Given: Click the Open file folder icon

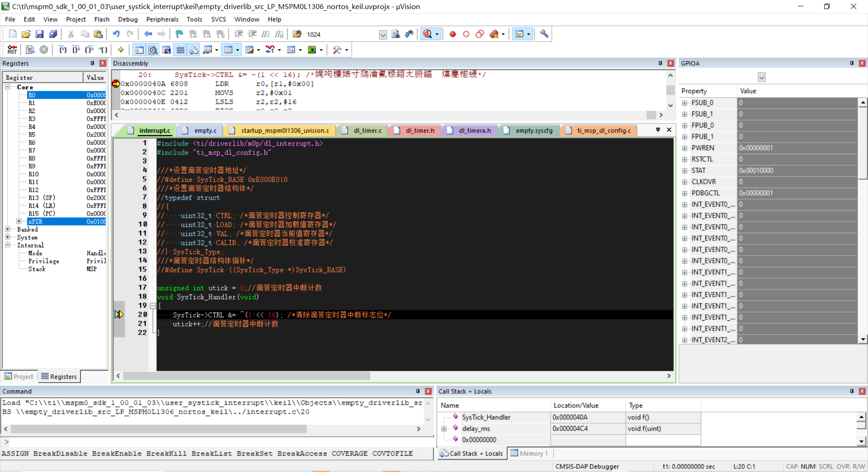Looking at the screenshot, I should tap(26, 34).
